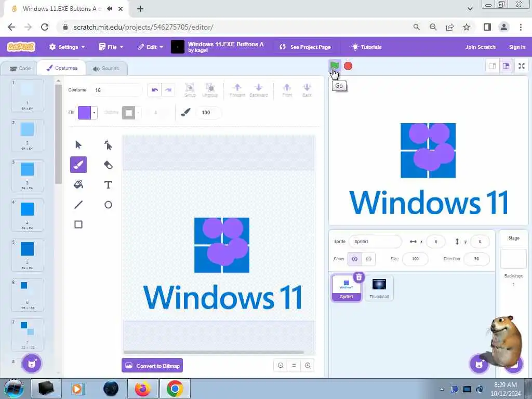Select the Fill bucket tool

coord(78,184)
